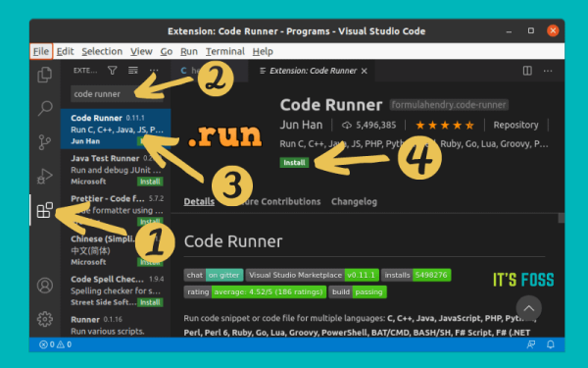Open the Source Control view
The height and width of the screenshot is (368, 588).
pyautogui.click(x=45, y=142)
